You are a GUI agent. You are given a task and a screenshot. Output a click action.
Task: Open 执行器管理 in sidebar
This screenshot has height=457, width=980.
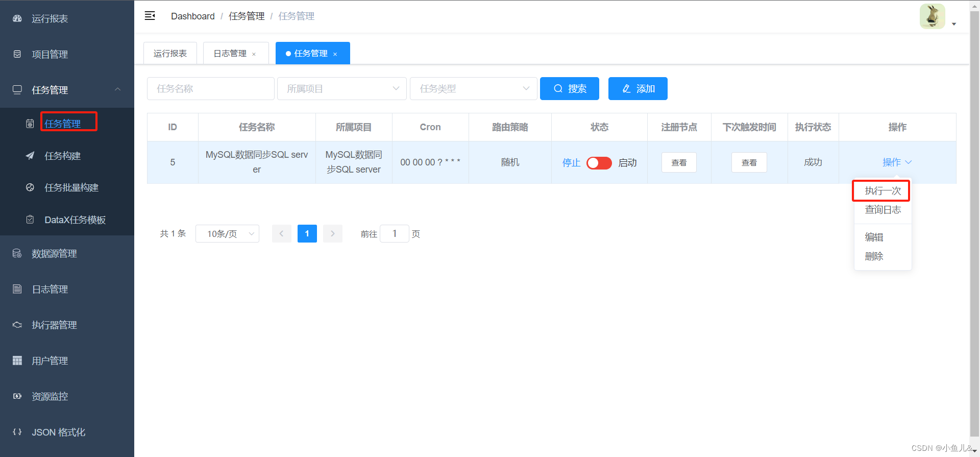67,325
